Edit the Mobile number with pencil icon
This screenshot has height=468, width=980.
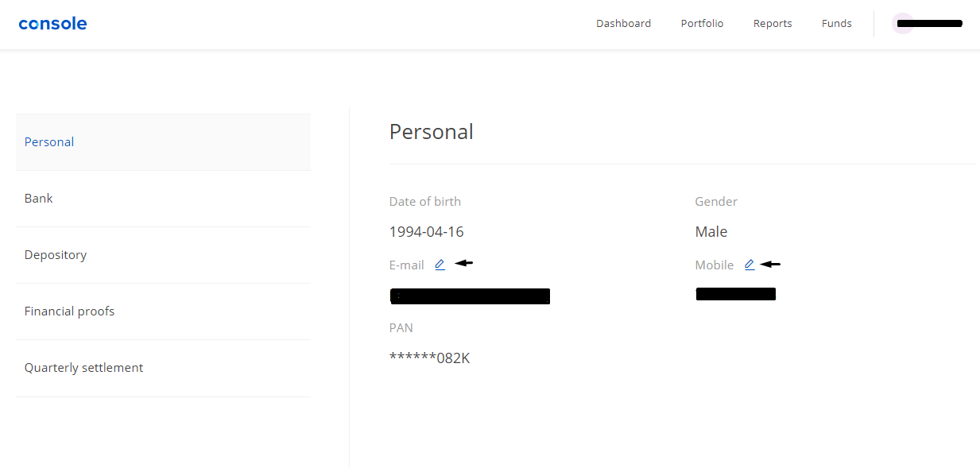[x=750, y=265]
